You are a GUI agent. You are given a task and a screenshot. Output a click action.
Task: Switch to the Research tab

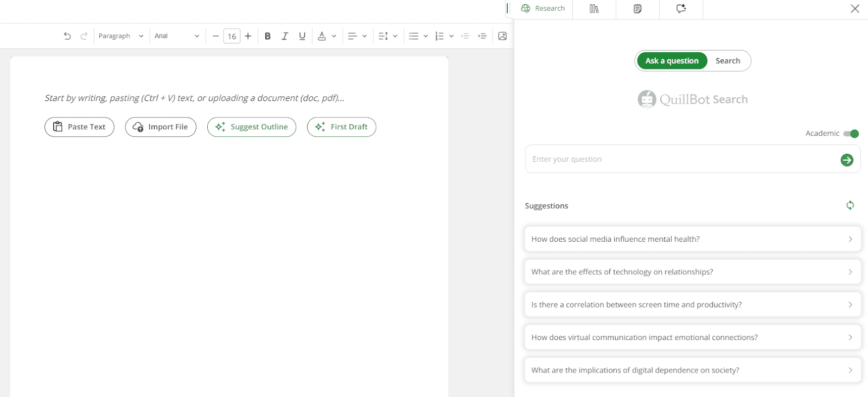(x=543, y=9)
